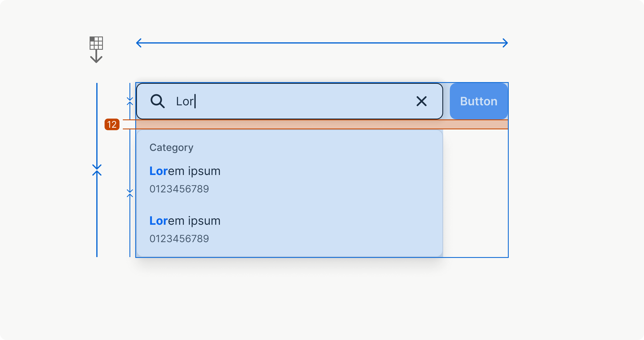Click small converging arrows beside first result
Image resolution: width=644 pixels, height=340 pixels.
tap(130, 193)
